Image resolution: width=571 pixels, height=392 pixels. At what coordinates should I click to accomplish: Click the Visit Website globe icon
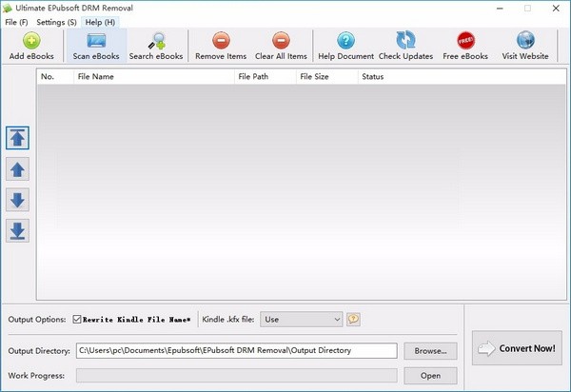pyautogui.click(x=525, y=41)
